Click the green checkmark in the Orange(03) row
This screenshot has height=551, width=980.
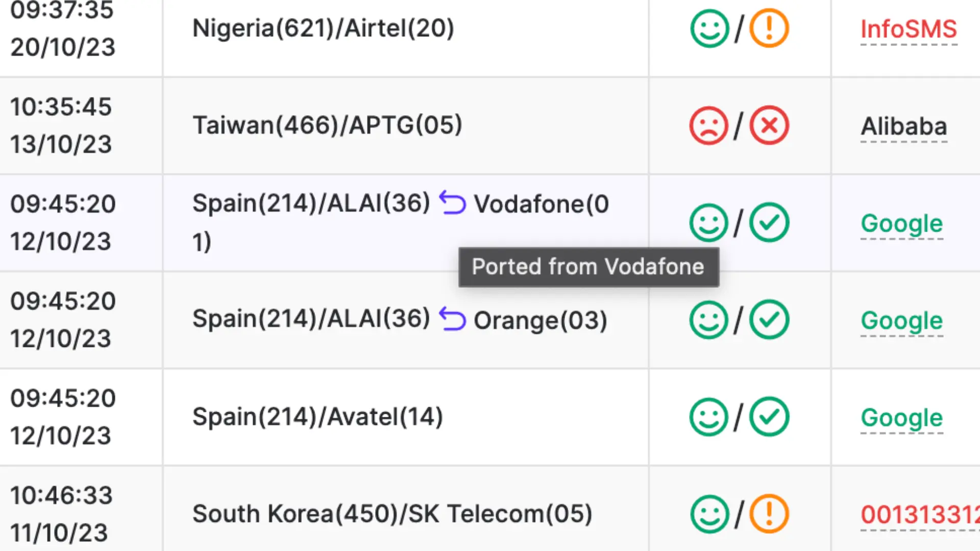769,320
